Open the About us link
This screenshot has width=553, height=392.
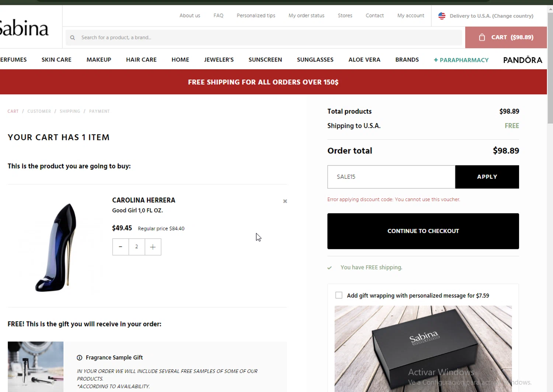coord(190,15)
